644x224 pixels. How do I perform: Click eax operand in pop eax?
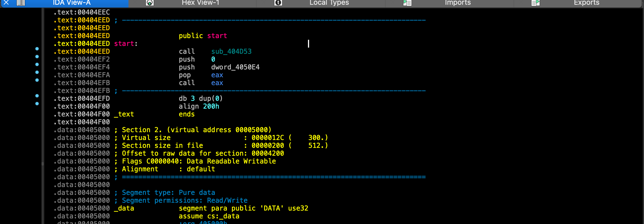pyautogui.click(x=217, y=75)
